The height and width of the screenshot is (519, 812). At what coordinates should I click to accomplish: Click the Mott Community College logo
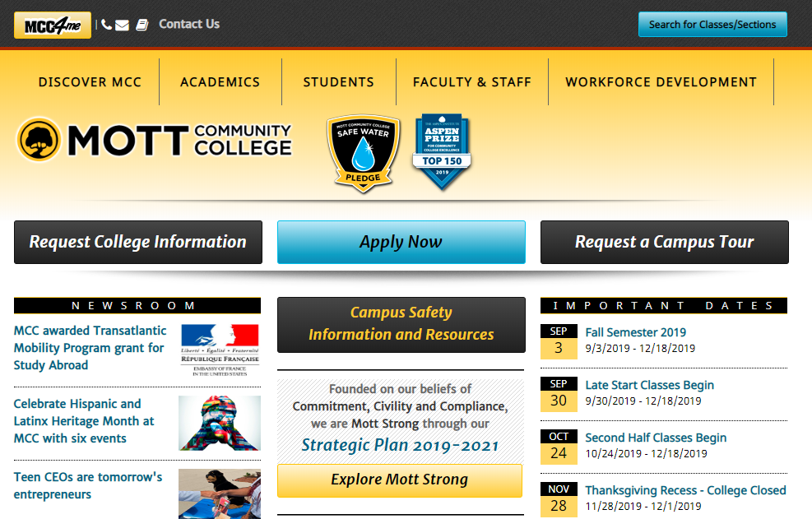155,140
